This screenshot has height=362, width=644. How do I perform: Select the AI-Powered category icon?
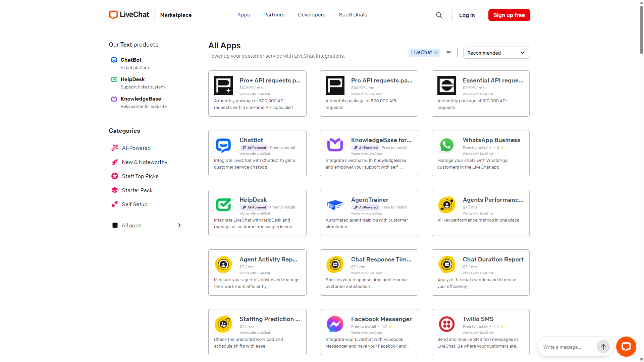pos(115,148)
